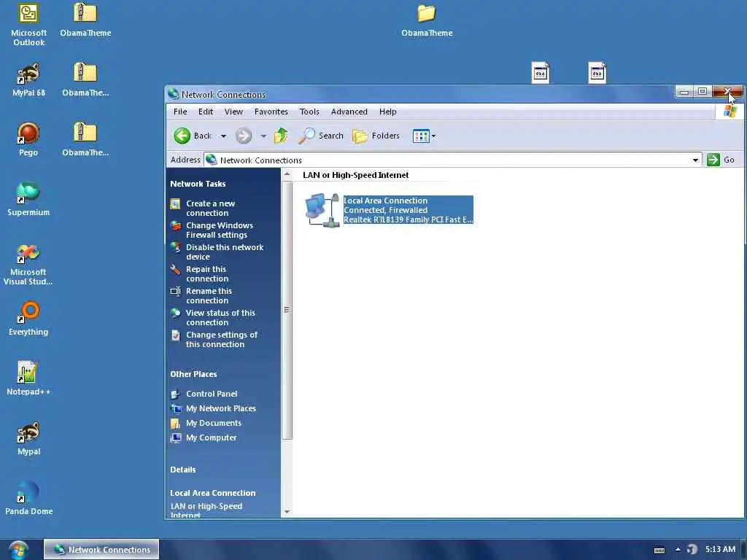
Task: Click Change Windows Firewall settings
Action: (x=219, y=230)
